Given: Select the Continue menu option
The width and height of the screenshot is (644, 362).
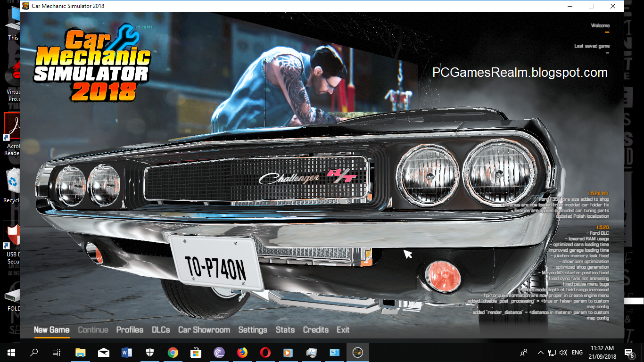Looking at the screenshot, I should pos(93,330).
